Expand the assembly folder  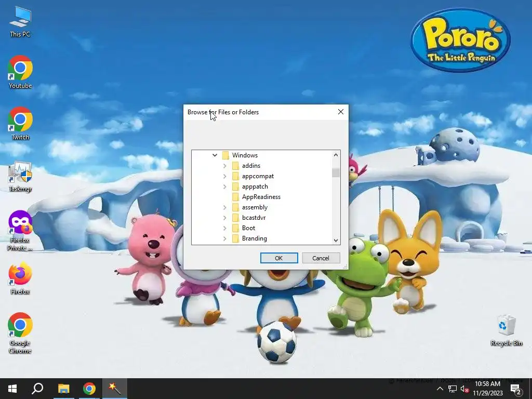(x=224, y=207)
